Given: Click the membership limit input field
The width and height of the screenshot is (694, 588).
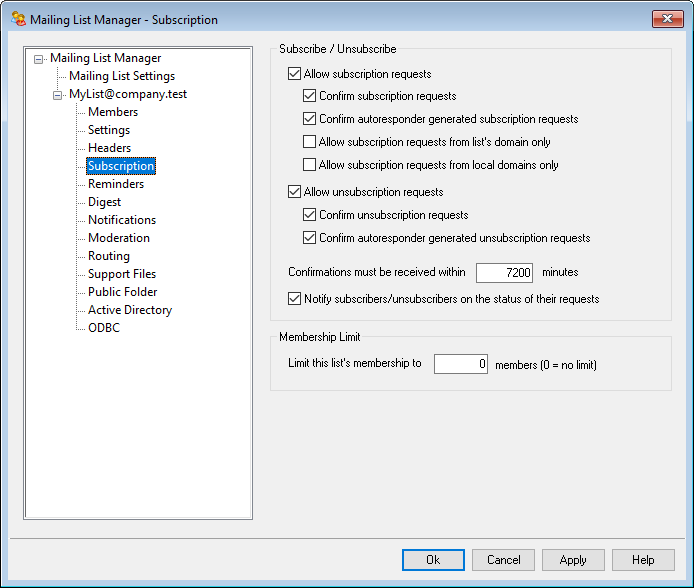Looking at the screenshot, I should (x=460, y=364).
